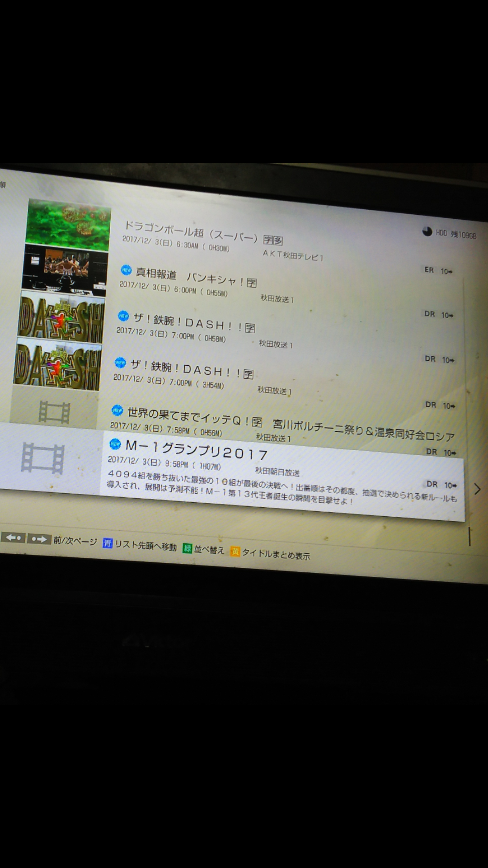Click blue 青 button for list top
This screenshot has height=868, width=488.
click(x=108, y=542)
